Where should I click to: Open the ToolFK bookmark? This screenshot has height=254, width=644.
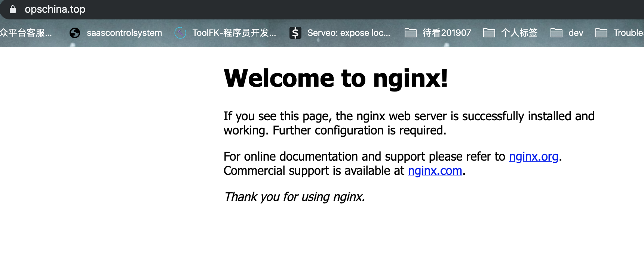pos(226,33)
